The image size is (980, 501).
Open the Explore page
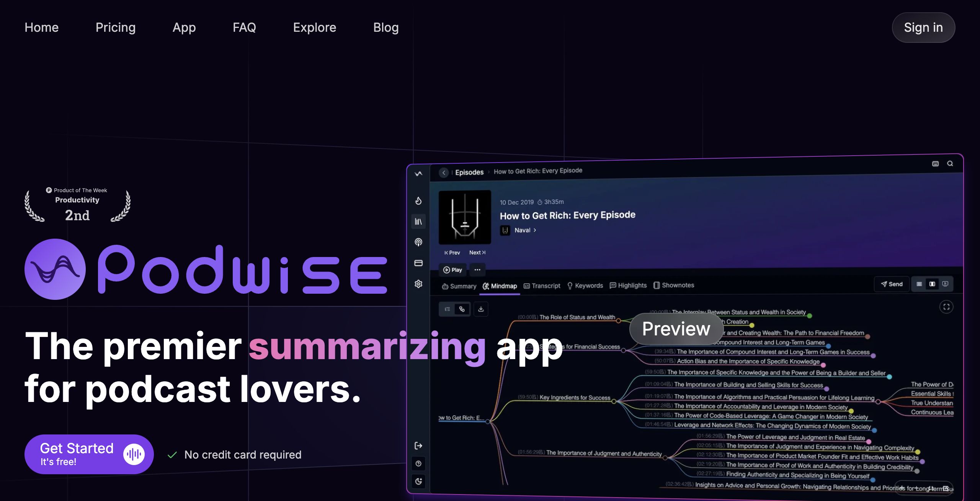click(x=314, y=28)
